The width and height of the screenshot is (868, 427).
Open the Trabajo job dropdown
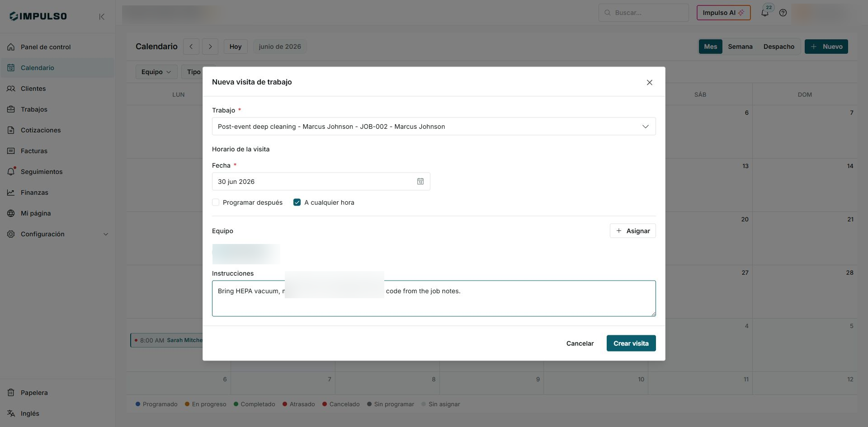(x=434, y=127)
